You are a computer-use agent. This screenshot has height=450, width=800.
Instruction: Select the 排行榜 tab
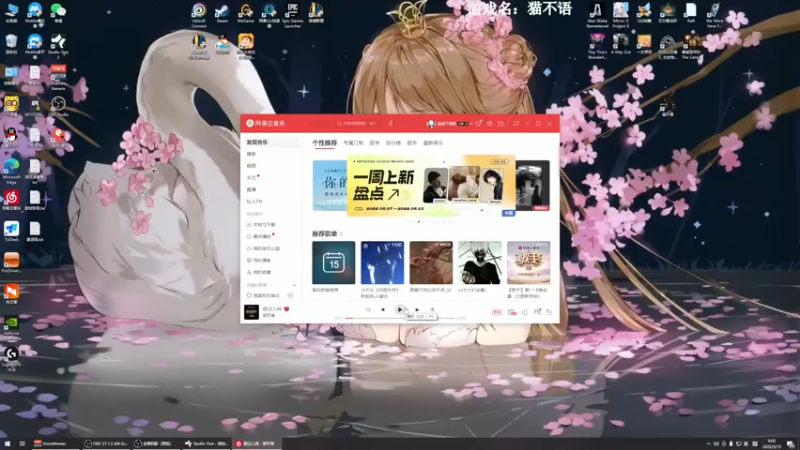coord(393,143)
